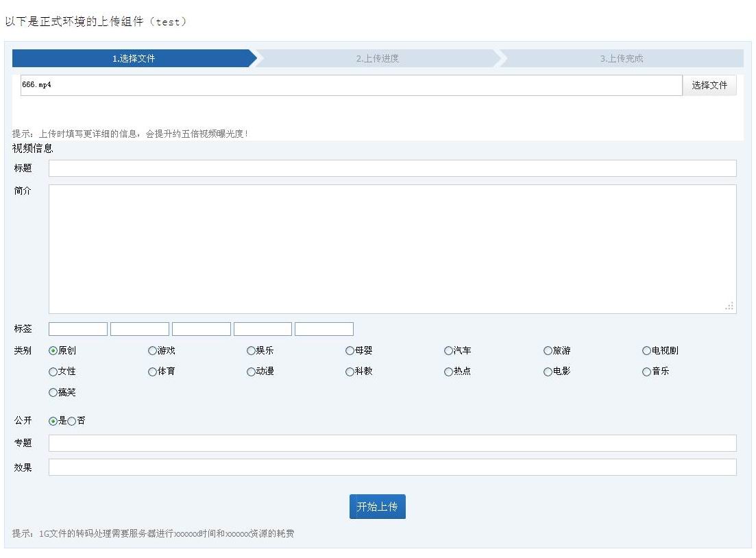Choose the 娱乐 category option
Screen dimensions: 756x558
[x=251, y=351]
